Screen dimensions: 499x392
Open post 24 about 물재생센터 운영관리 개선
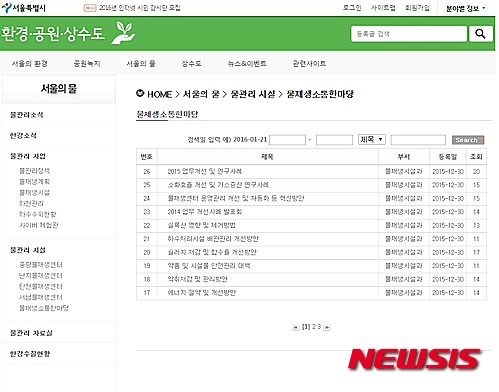(x=236, y=198)
